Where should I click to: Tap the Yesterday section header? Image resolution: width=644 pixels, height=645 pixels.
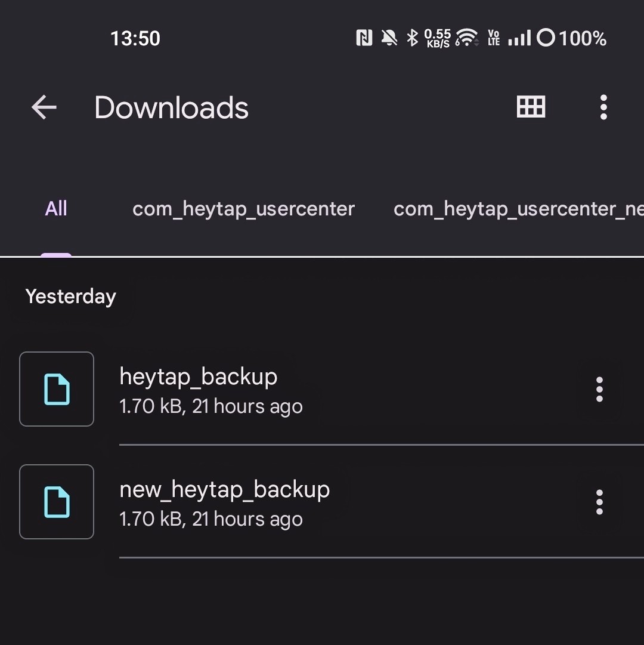click(x=70, y=297)
